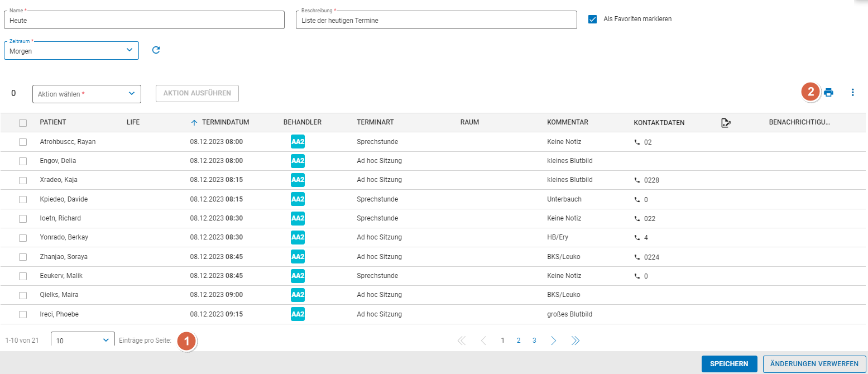Click the ascending sort arrow on Termindatum
Viewport: 868px width, 374px height.
coord(194,122)
